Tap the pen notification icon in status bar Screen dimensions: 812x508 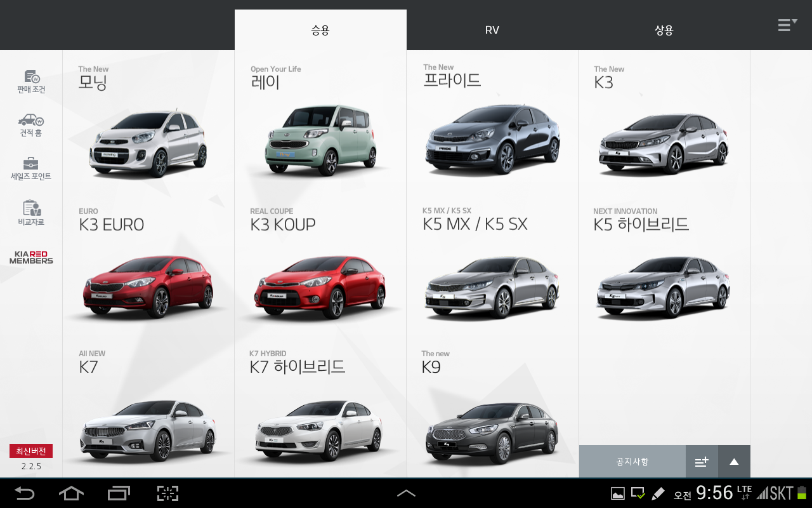658,493
